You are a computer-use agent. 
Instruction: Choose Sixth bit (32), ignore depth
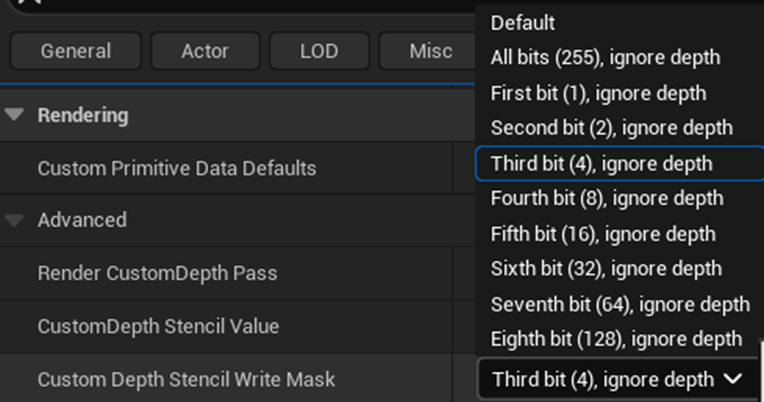[x=606, y=268]
